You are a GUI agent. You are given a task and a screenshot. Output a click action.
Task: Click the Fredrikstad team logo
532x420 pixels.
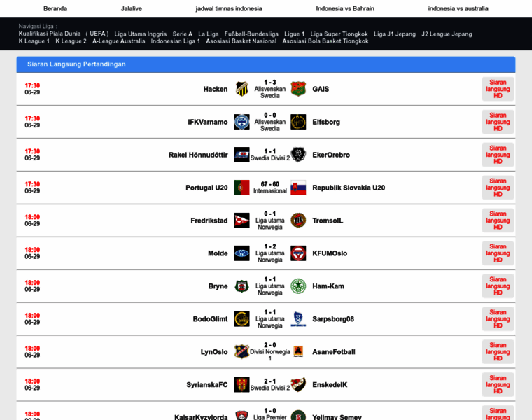point(241,220)
